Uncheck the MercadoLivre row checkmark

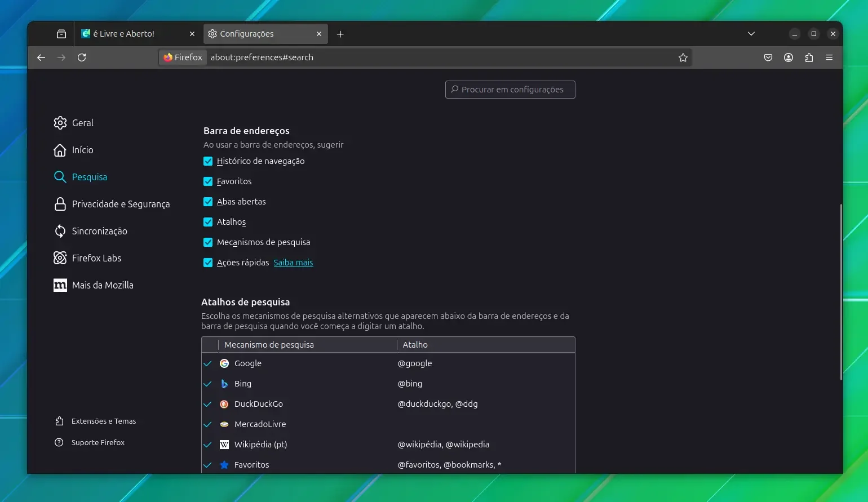(207, 424)
